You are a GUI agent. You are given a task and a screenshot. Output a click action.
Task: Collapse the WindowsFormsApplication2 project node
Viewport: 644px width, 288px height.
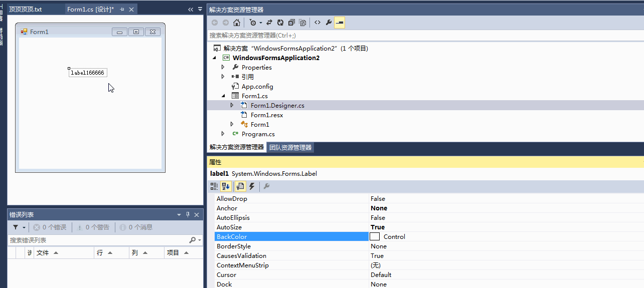(x=215, y=58)
